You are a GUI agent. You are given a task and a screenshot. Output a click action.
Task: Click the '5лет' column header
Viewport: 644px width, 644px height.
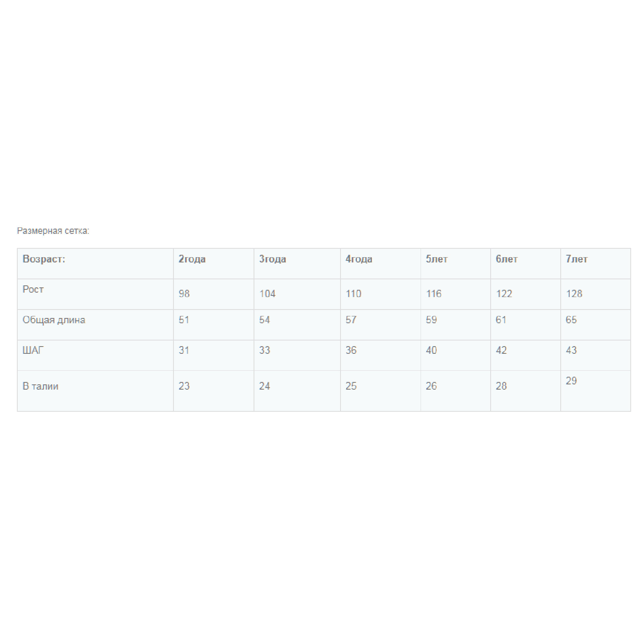point(456,264)
